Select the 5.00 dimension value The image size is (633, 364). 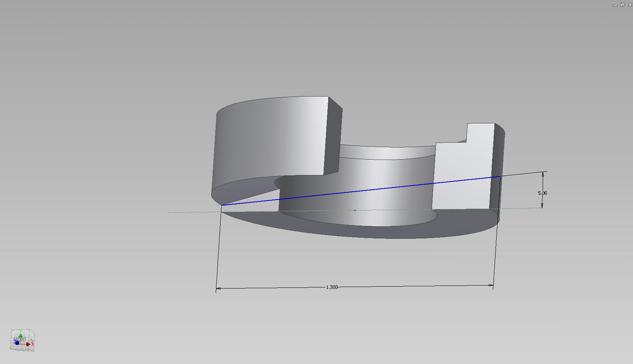542,193
